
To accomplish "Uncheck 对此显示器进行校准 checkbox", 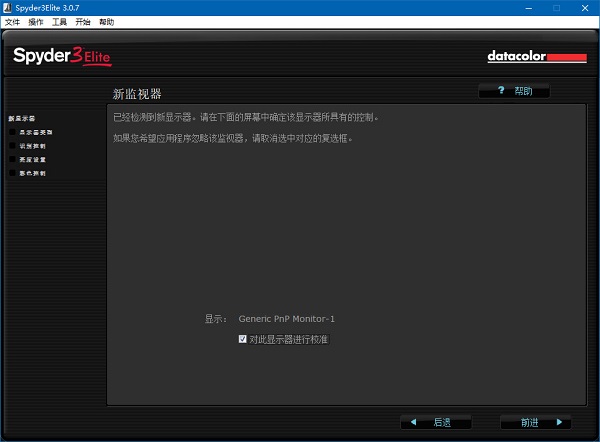I will point(243,339).
